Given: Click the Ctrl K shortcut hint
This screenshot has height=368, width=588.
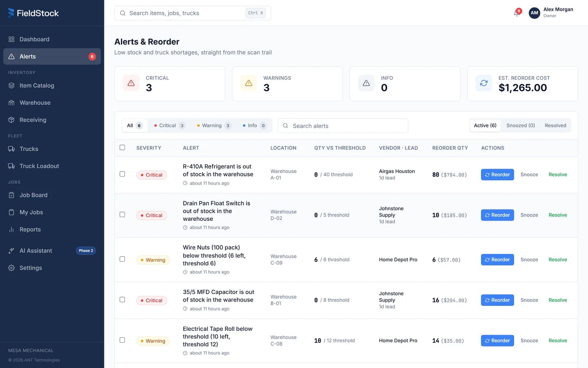Looking at the screenshot, I should [x=255, y=13].
